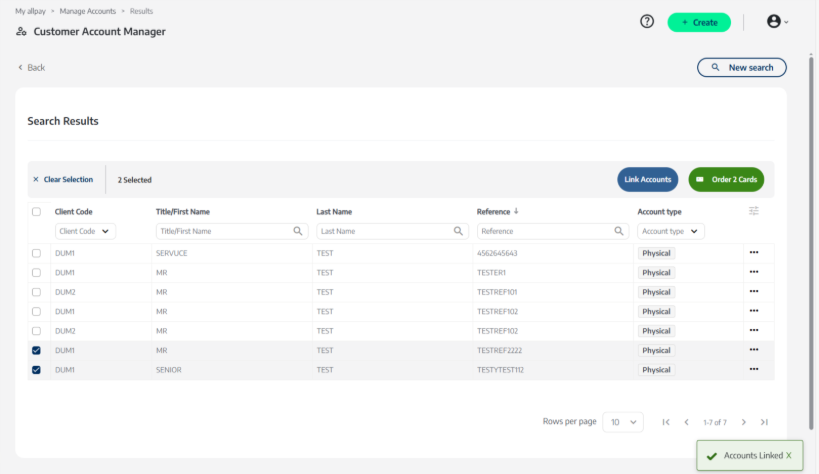Click the Title/First Name column header
The width and height of the screenshot is (819, 474).
[183, 212]
